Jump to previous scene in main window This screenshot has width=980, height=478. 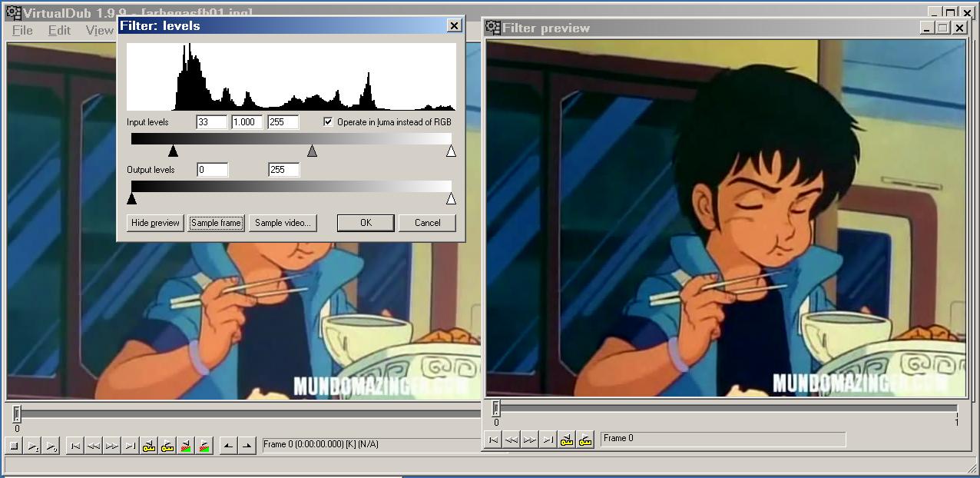point(186,446)
